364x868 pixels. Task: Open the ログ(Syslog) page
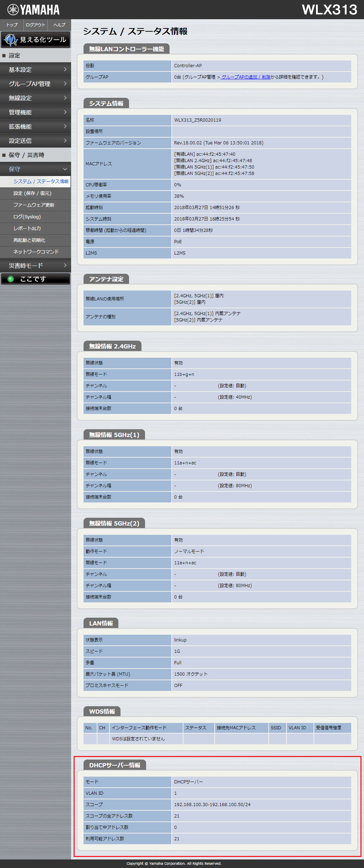pos(27,217)
